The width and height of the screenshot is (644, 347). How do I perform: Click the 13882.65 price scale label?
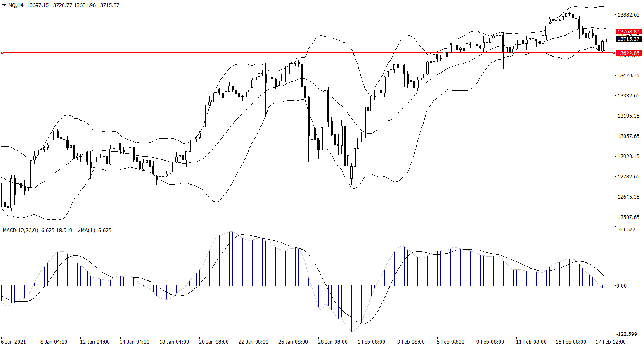click(627, 15)
